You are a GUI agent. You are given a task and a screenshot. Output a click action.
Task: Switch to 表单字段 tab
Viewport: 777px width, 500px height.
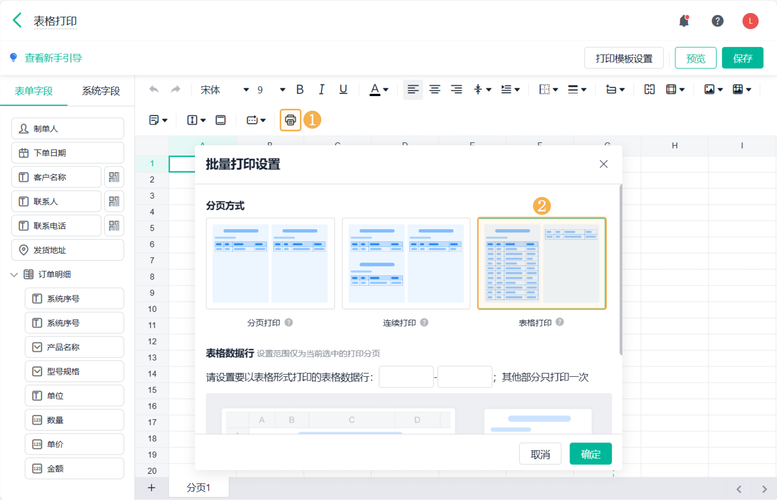click(x=33, y=91)
